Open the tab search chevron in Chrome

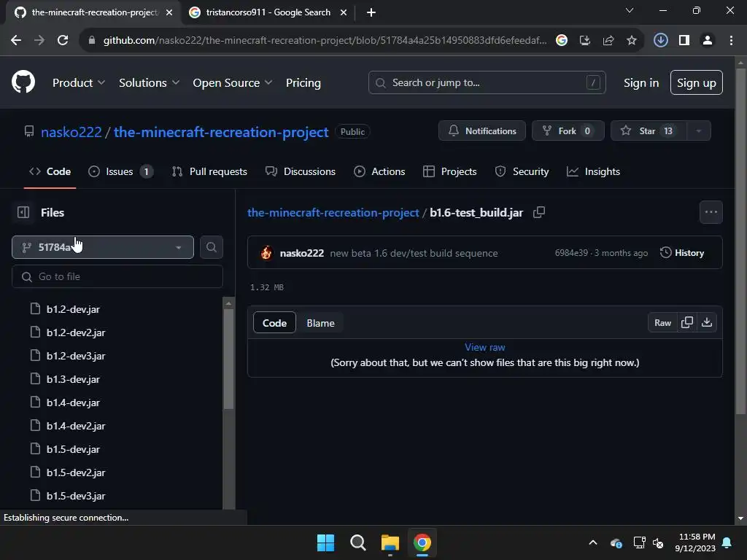(630, 10)
